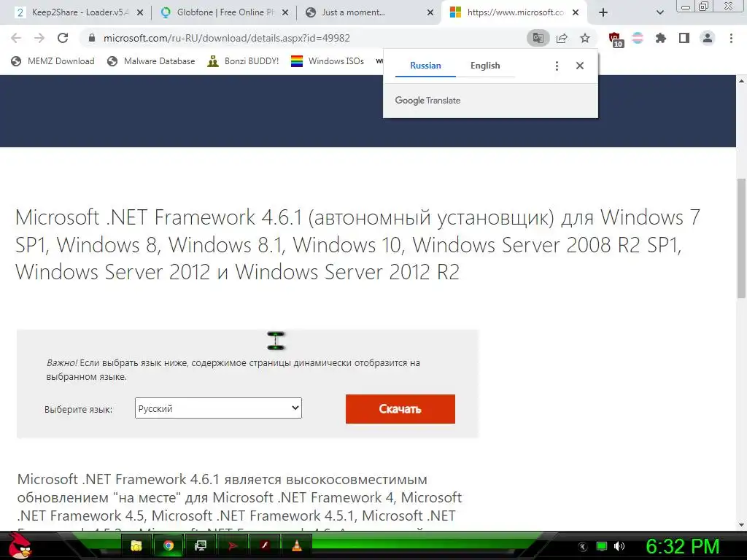Close the 'Just a moment...' tab
The height and width of the screenshot is (560, 747).
tap(430, 13)
